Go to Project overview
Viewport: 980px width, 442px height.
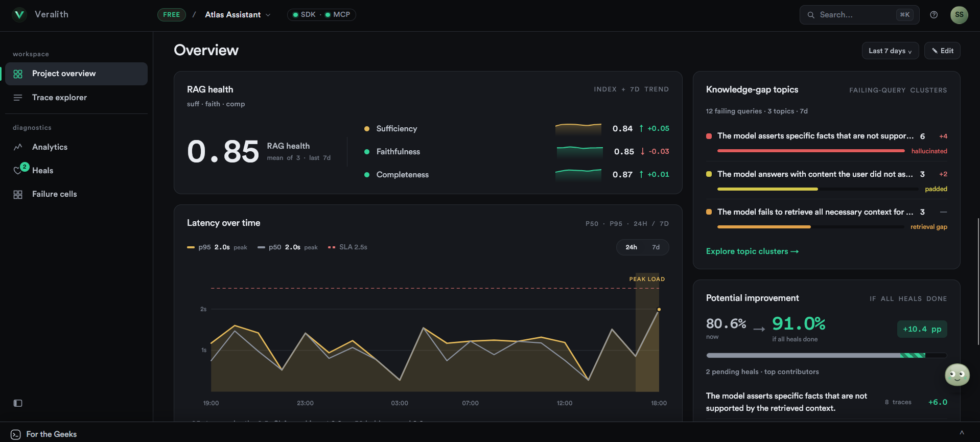(x=76, y=74)
